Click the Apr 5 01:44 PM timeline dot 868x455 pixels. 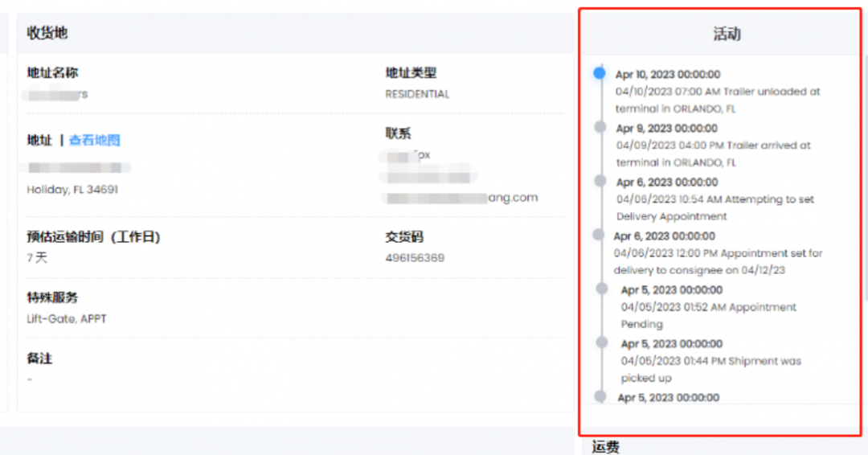[x=602, y=342]
